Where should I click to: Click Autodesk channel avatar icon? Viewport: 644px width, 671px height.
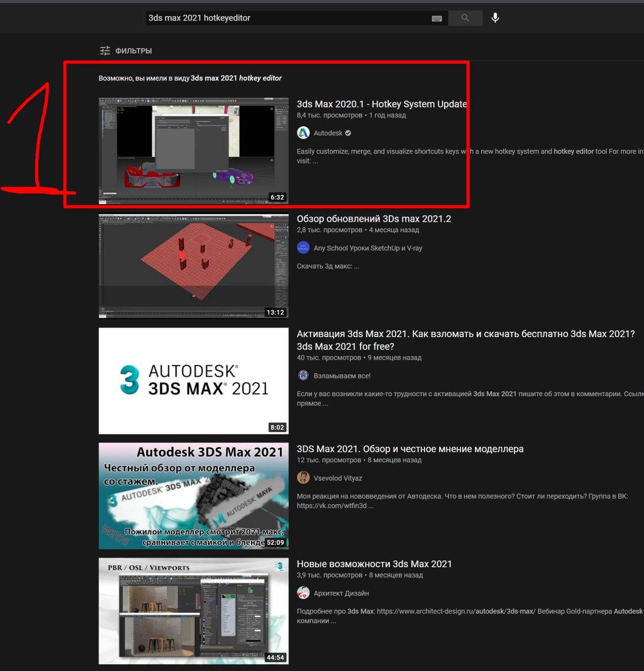coord(303,133)
